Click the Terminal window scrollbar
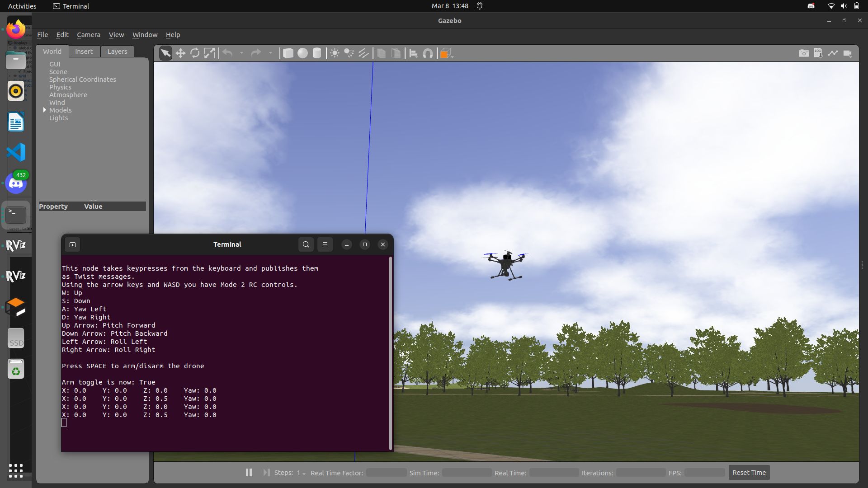This screenshot has height=488, width=868. coord(390,353)
